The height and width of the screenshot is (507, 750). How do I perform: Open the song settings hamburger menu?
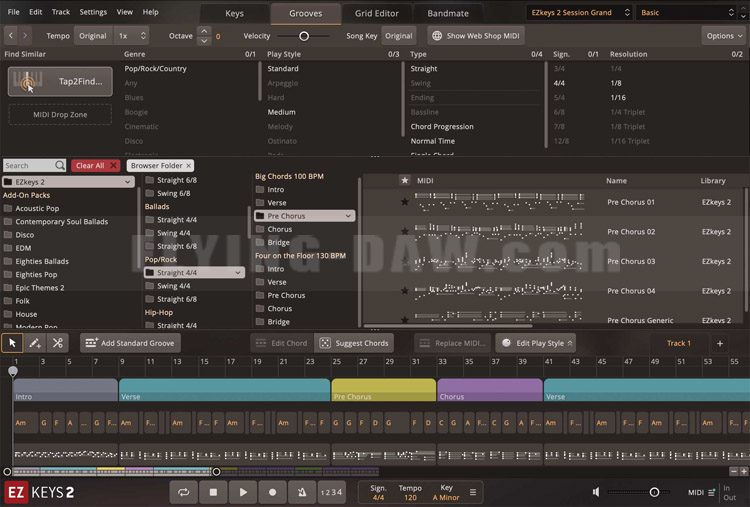pyautogui.click(x=473, y=492)
